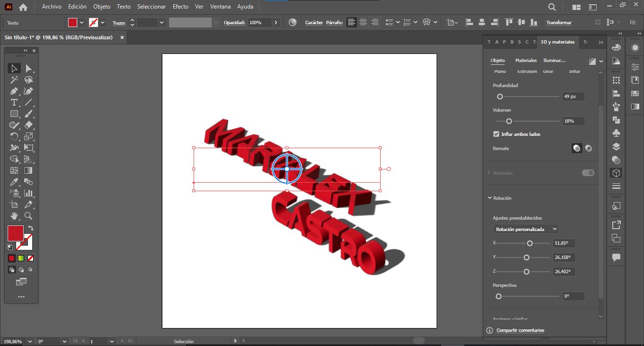
Task: Select the Hand tool
Action: pos(14,216)
